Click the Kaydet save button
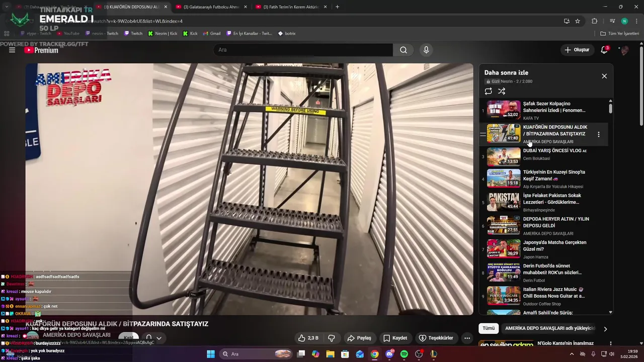This screenshot has height=362, width=644. coord(395,338)
